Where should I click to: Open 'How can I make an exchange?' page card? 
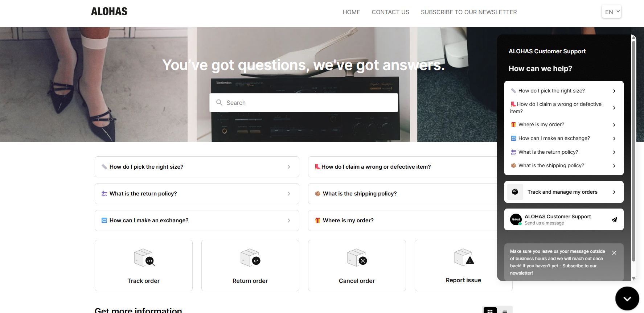pyautogui.click(x=197, y=221)
